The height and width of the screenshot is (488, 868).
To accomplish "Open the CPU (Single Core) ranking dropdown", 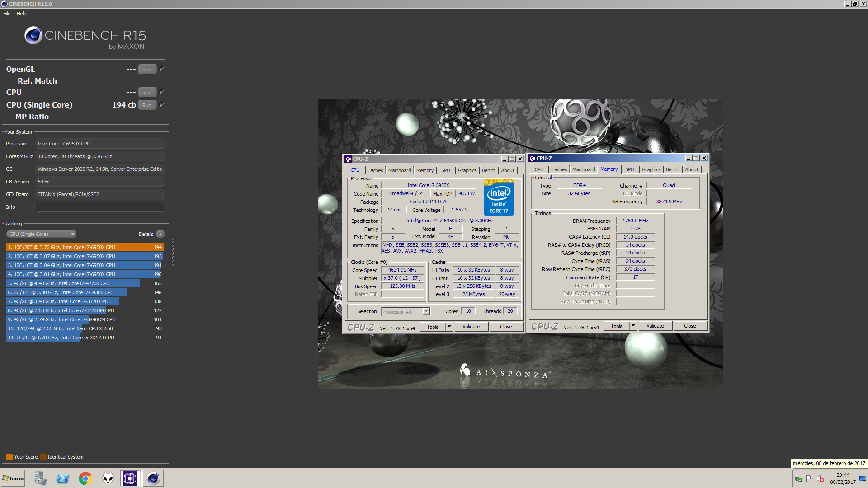I will pos(42,234).
